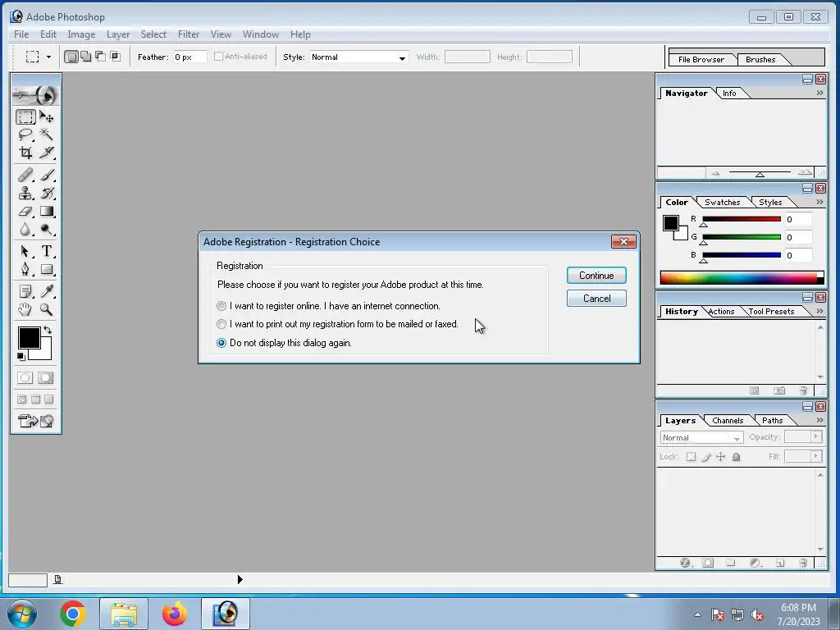Select the Hand tool
840x630 pixels.
click(25, 309)
